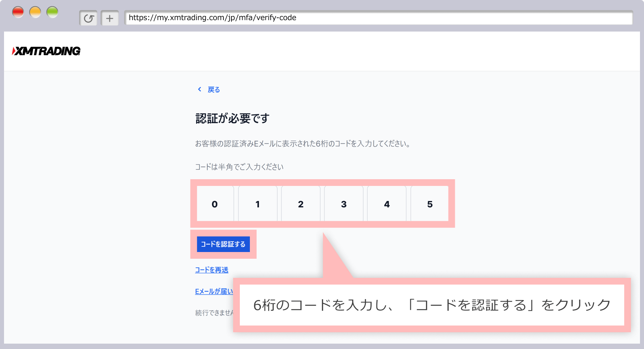Select the third code box containing 2
Screen dimensions: 644x349
click(x=301, y=204)
